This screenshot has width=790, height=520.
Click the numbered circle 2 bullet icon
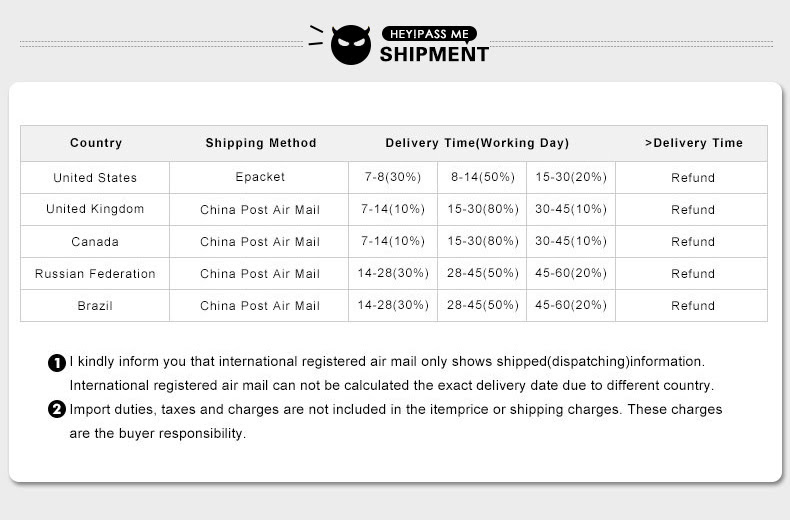(57, 409)
